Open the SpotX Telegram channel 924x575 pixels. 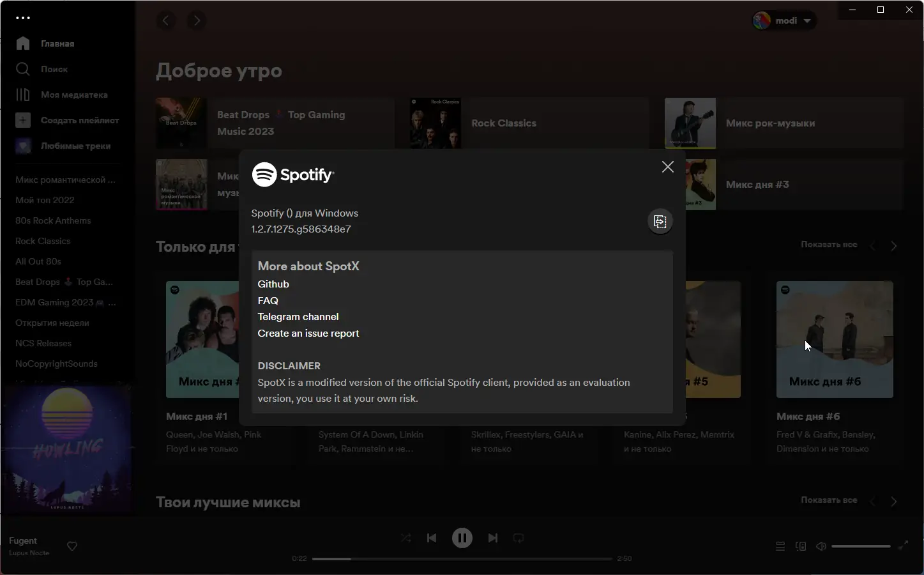[x=298, y=316]
